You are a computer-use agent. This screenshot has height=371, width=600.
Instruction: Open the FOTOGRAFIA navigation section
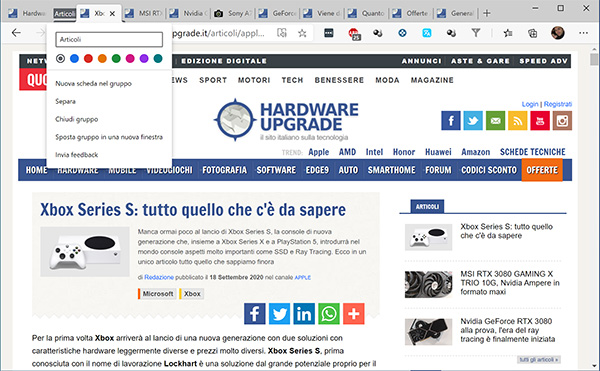click(224, 170)
